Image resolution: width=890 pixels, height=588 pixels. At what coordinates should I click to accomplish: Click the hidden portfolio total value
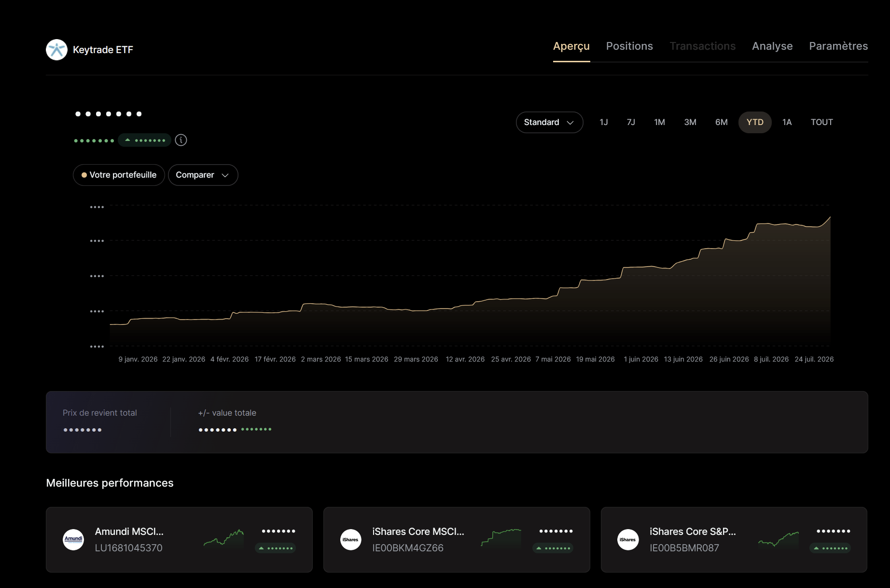coord(109,114)
